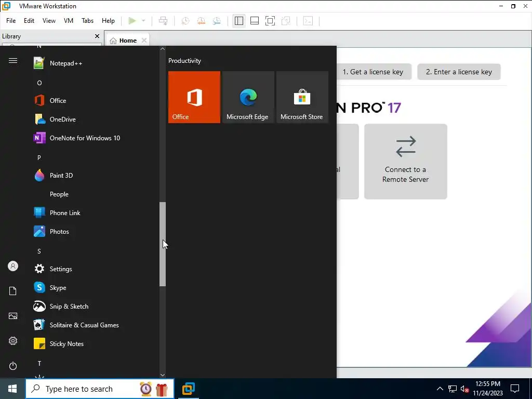Open VMware Workstation taskbar icon
This screenshot has width=532, height=399.
tap(188, 389)
